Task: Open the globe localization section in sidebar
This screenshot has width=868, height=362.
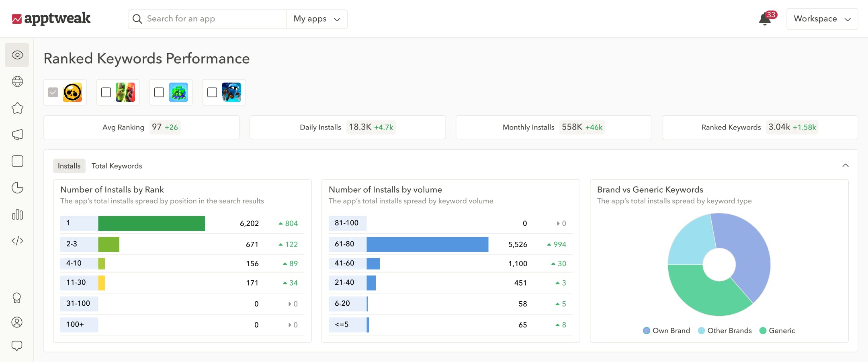Action: pos(17,81)
